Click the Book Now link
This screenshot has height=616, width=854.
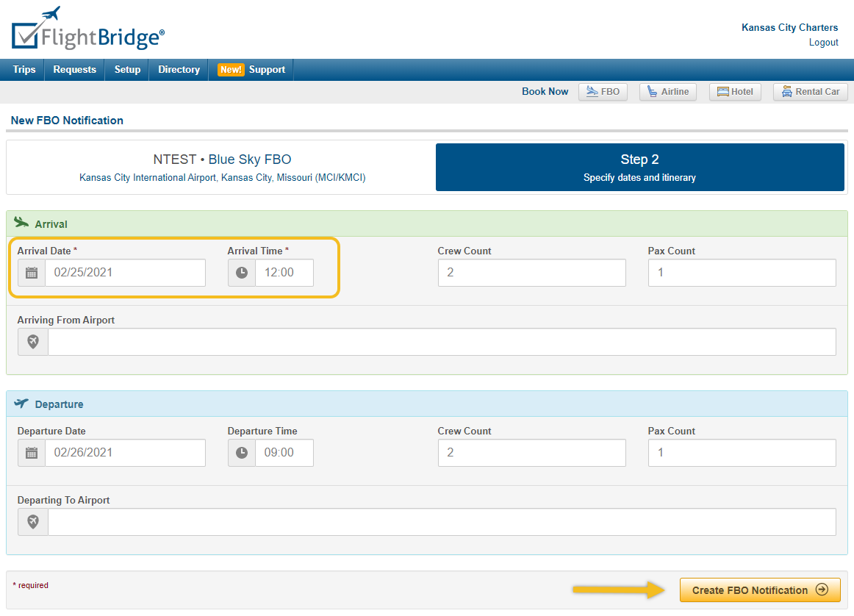click(545, 91)
